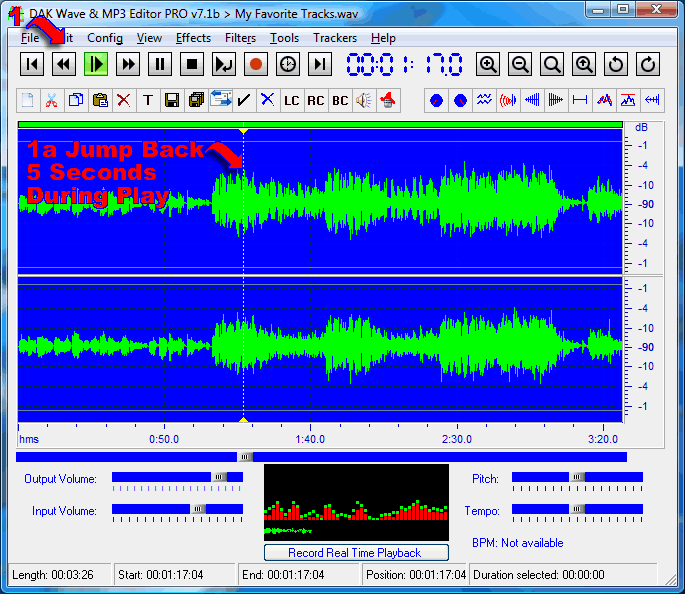The image size is (685, 594).
Task: Click the blue-arrow window icon after save-all
Action: coord(220,100)
